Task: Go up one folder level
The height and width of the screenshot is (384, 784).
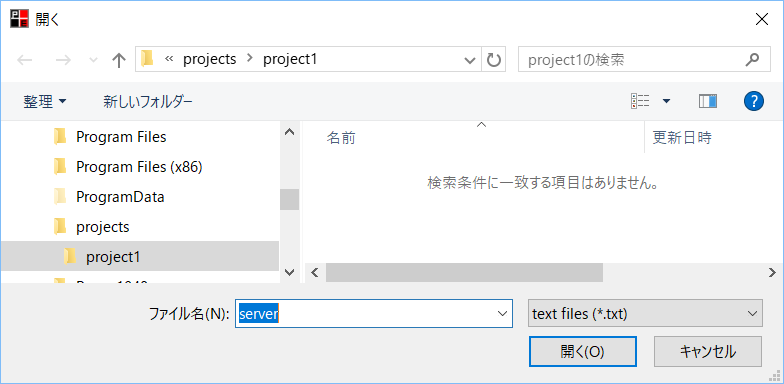Action: [x=118, y=60]
